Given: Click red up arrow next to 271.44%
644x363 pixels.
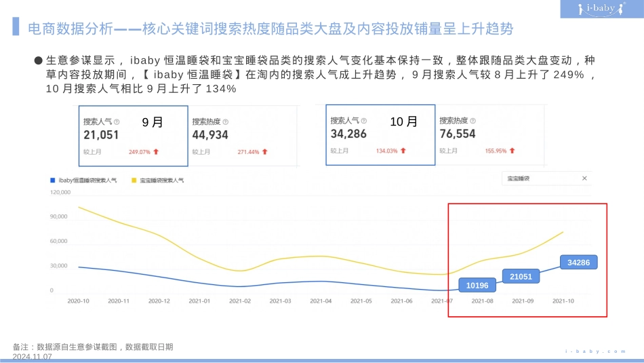Looking at the screenshot, I should [x=265, y=152].
